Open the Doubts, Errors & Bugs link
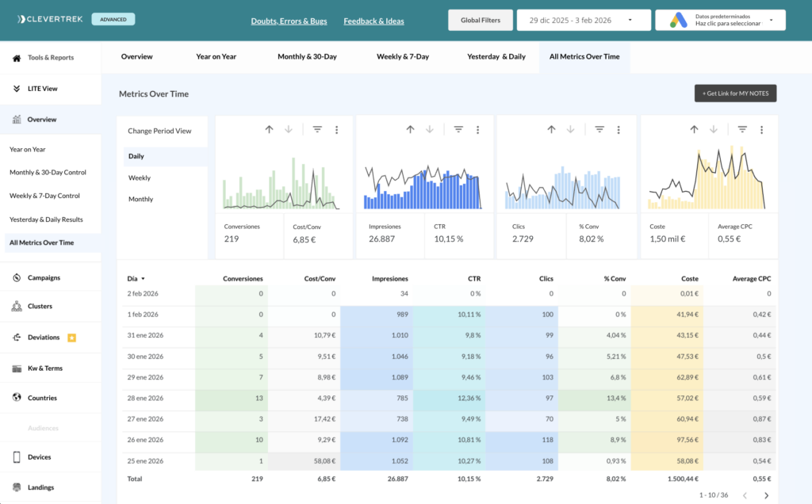 coord(290,21)
